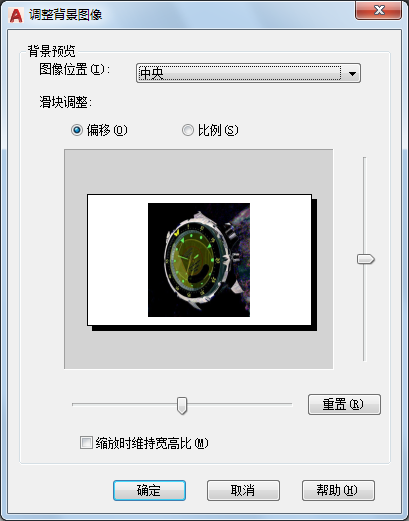Close the 调整背景图像 dialog

pyautogui.click(x=378, y=10)
